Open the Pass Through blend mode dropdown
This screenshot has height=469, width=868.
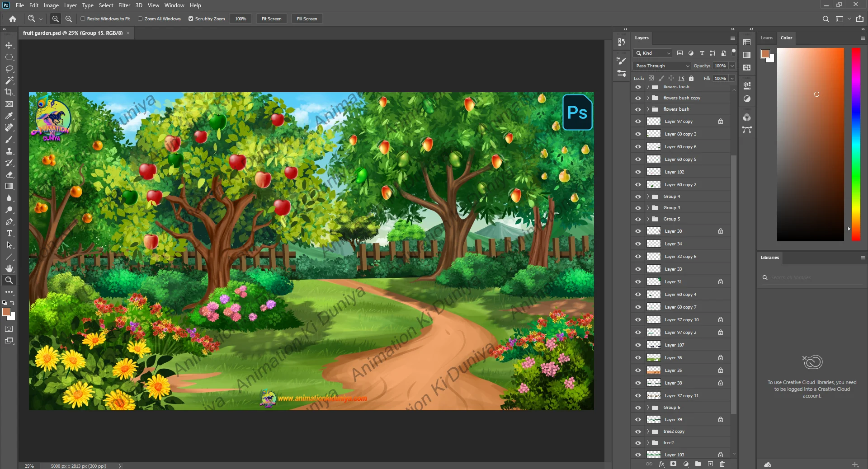662,66
